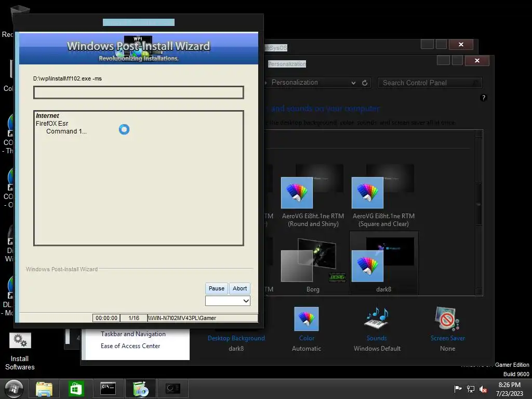Click the Color link in Personalization
This screenshot has width=532, height=399.
[307, 338]
